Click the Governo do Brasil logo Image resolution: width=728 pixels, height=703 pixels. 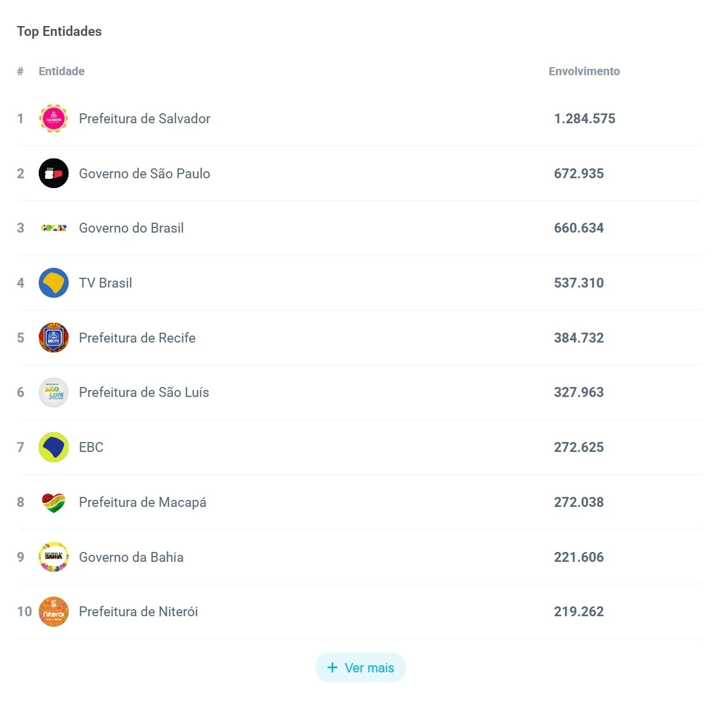tap(53, 228)
